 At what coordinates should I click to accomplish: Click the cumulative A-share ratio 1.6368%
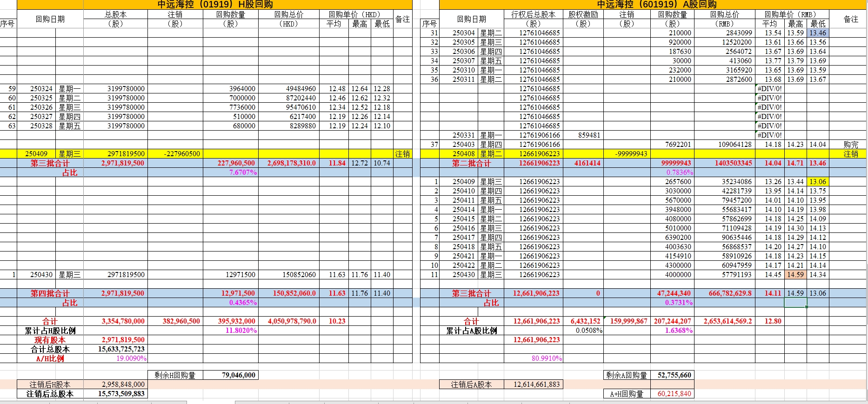(x=672, y=331)
